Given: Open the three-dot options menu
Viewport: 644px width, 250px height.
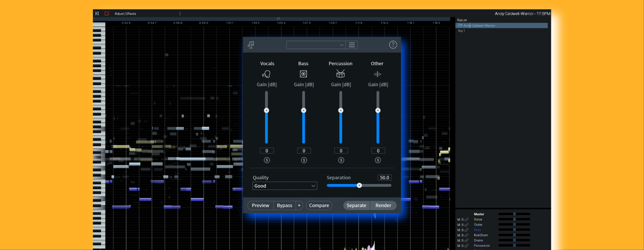Looking at the screenshot, I should click(180, 14).
